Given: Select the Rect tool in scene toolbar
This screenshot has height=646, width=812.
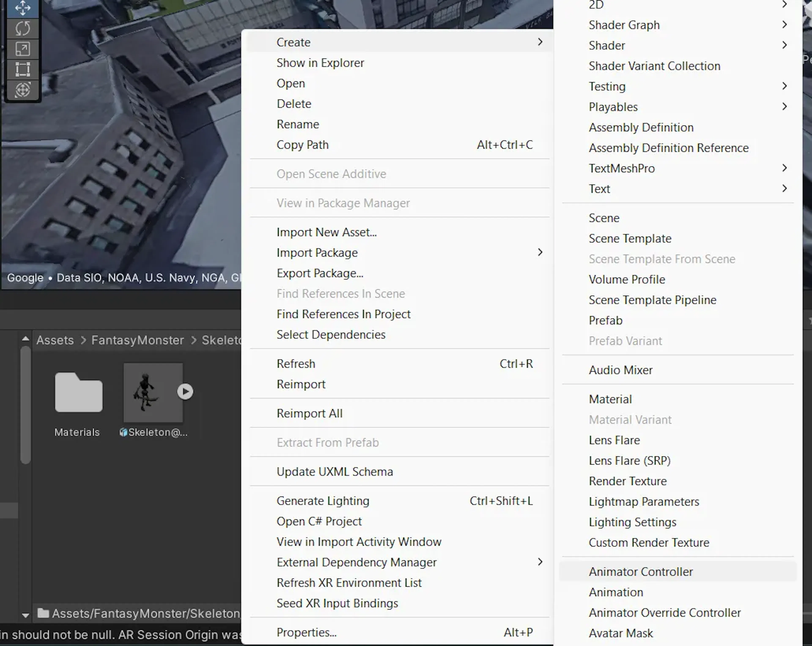Looking at the screenshot, I should (23, 69).
